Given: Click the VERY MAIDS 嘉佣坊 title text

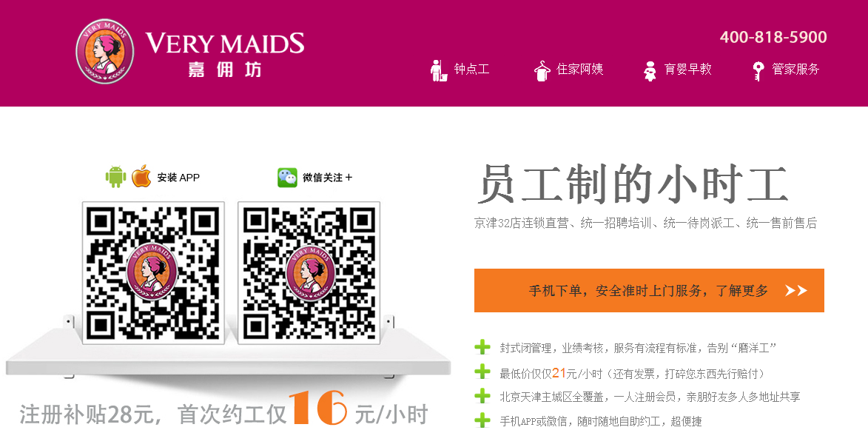Looking at the screenshot, I should click(x=225, y=54).
